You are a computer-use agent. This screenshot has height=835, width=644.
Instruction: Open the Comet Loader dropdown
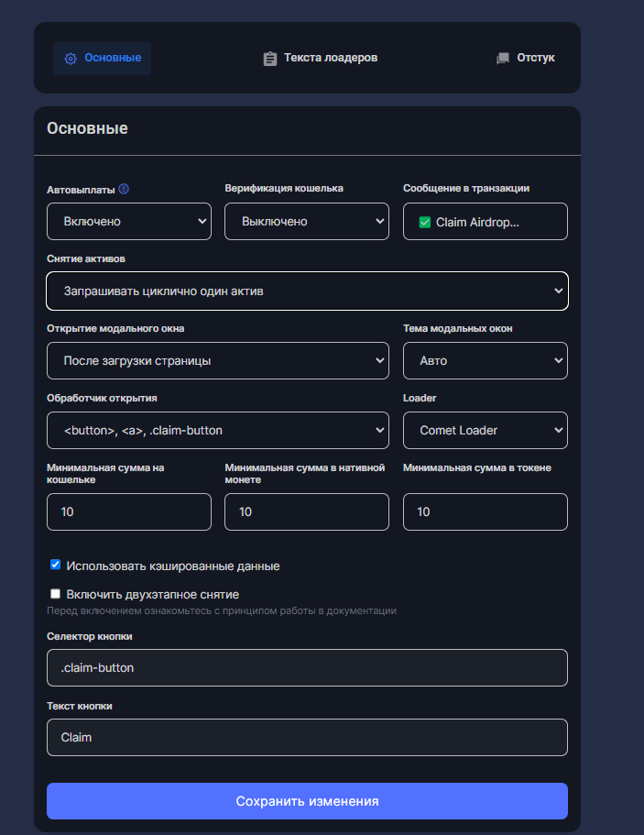pyautogui.click(x=485, y=430)
